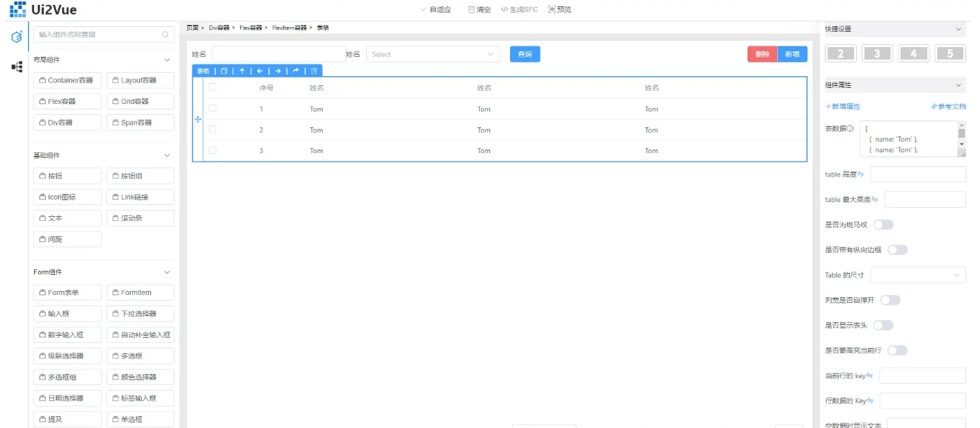Screen dimensions: 980x428
Task: Click 生成SFC in the top menu
Action: [519, 10]
